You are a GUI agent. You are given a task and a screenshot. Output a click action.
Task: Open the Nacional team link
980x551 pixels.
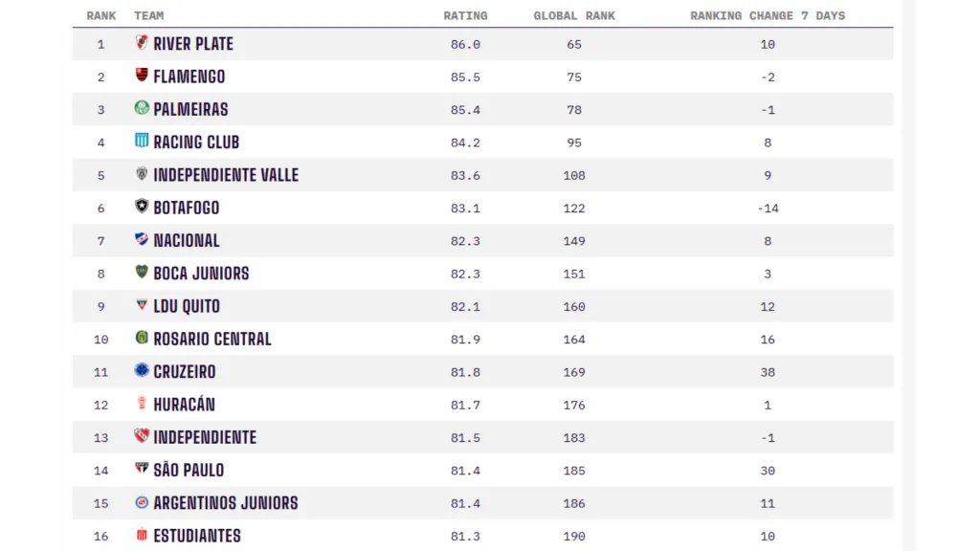tap(187, 240)
